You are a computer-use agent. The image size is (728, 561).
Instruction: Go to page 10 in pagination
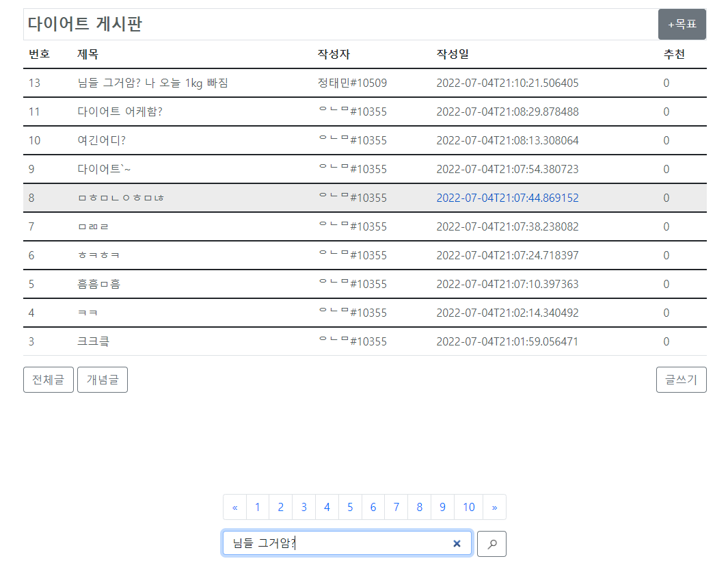(468, 507)
